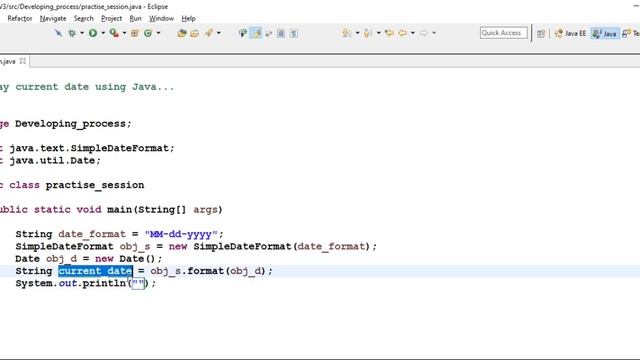Viewport: 640px width, 360px height.
Task: Expand the Search dropdown arrow
Action: [219, 33]
